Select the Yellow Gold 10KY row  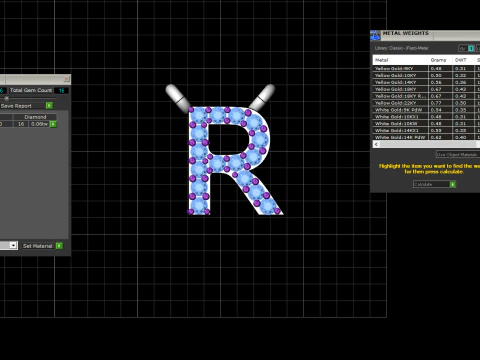pos(426,75)
